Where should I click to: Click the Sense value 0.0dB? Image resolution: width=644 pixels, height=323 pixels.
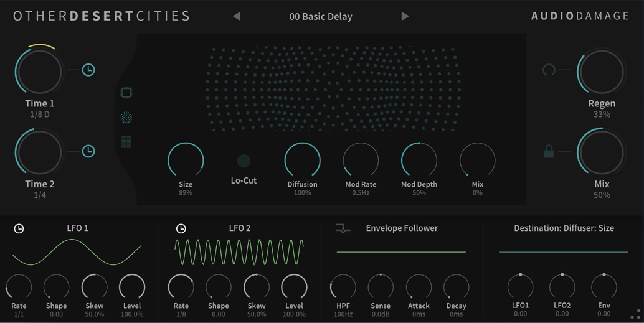381,314
